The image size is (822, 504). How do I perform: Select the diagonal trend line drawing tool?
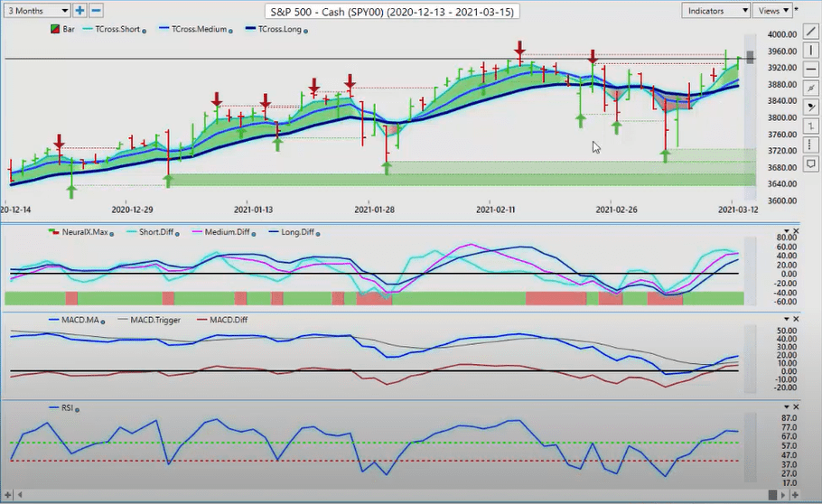(811, 33)
